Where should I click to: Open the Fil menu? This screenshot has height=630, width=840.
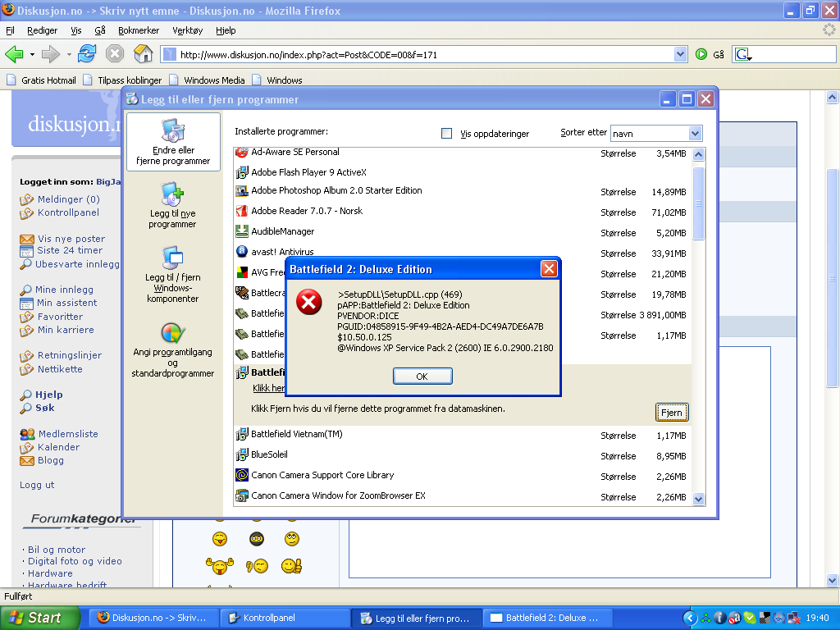[x=10, y=30]
